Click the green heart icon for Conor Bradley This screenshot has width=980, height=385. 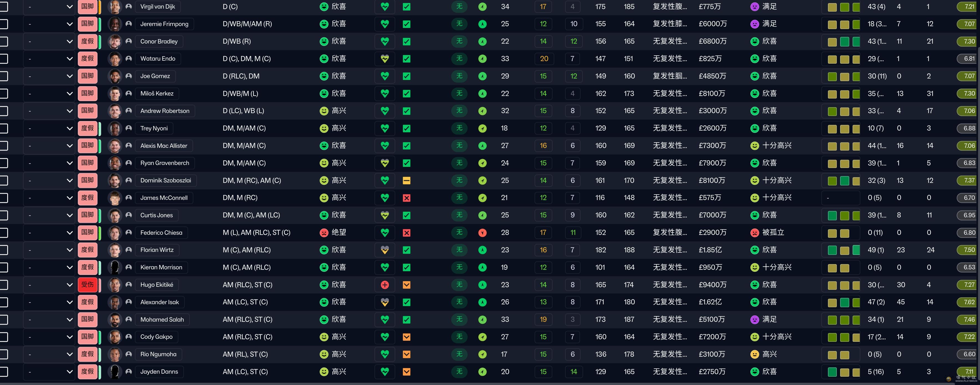click(x=385, y=42)
